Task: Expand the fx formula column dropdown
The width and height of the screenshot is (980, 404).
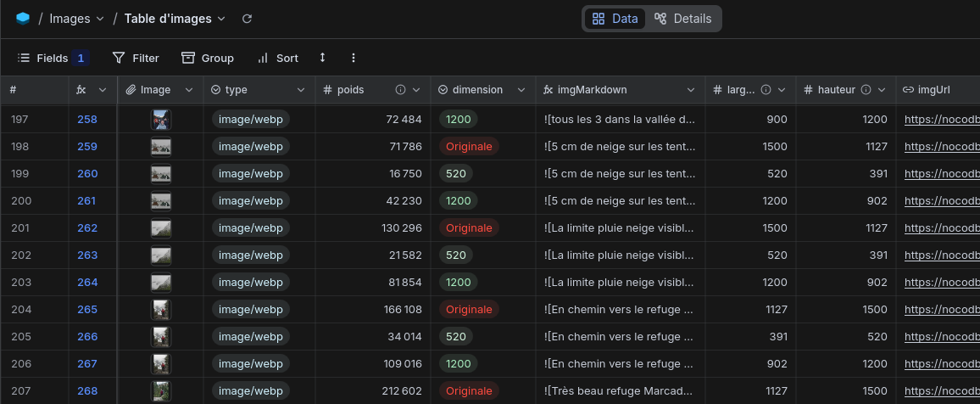Action: tap(103, 90)
